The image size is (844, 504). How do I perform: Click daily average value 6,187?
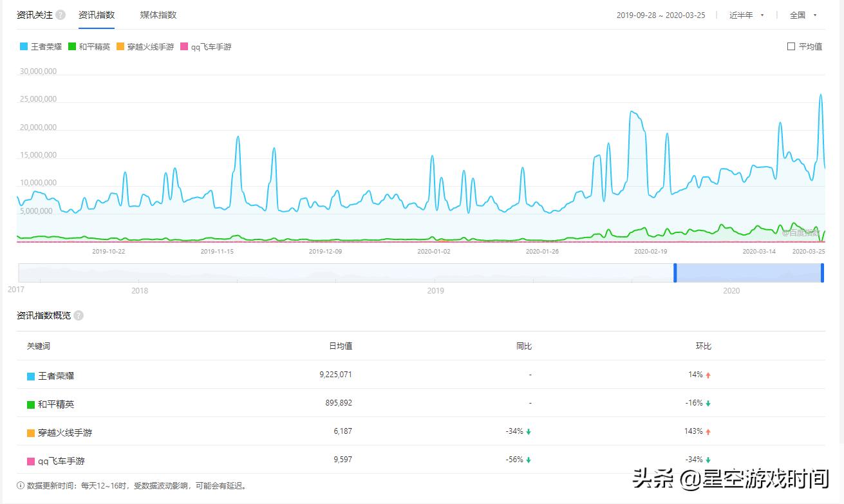[x=343, y=431]
